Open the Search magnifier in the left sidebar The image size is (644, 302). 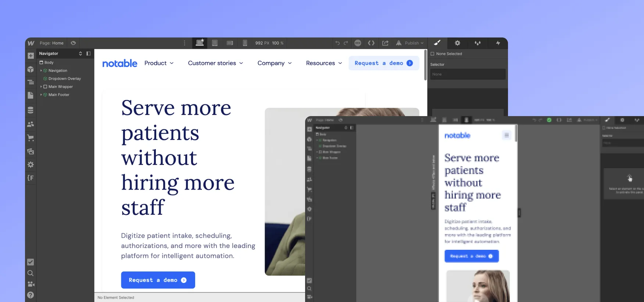point(31,273)
